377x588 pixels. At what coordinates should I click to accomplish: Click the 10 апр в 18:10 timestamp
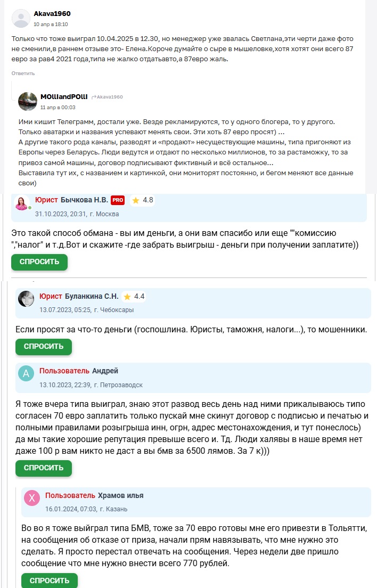coord(51,24)
